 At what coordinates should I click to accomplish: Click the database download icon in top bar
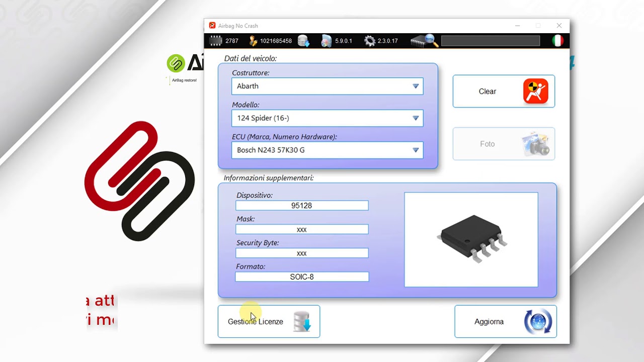click(x=303, y=41)
